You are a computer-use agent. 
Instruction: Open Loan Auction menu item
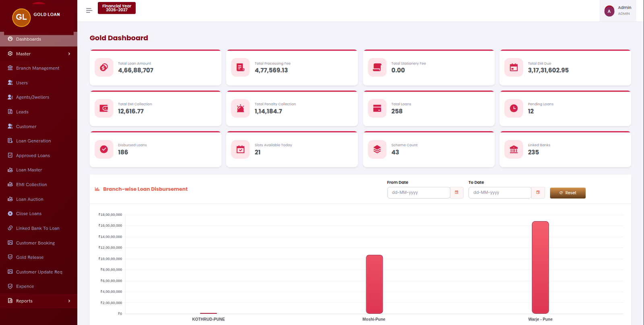pyautogui.click(x=39, y=199)
